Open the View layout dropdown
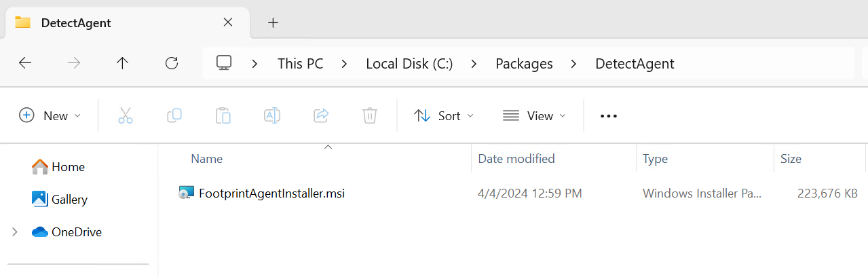The width and height of the screenshot is (868, 277). (535, 116)
